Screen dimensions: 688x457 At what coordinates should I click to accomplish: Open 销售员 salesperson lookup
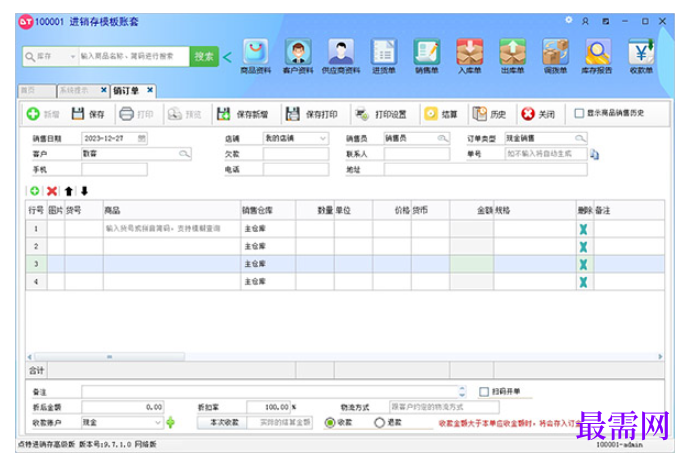[x=443, y=138]
